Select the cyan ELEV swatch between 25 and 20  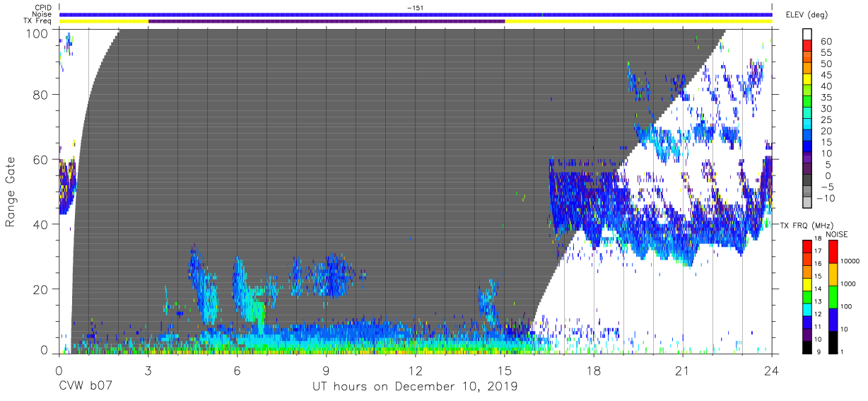[x=807, y=125]
